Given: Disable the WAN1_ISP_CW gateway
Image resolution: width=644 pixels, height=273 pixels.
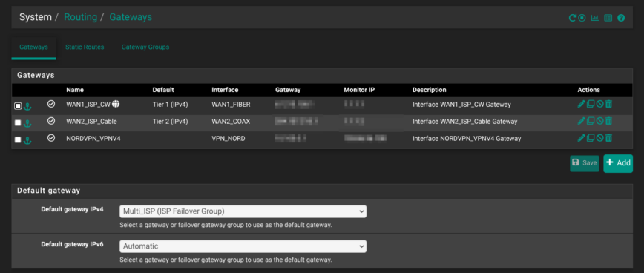Looking at the screenshot, I should tap(599, 105).
